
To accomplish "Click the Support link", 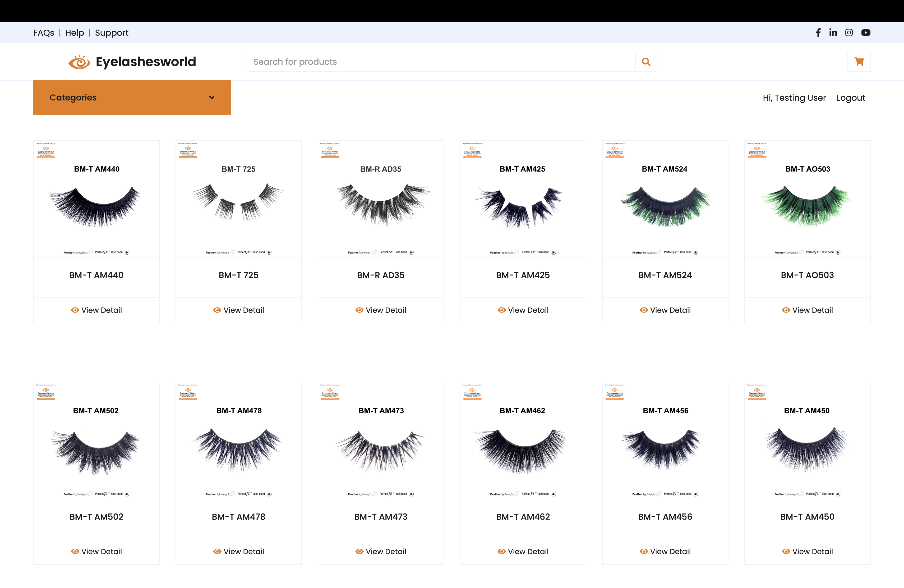I will click(x=112, y=33).
